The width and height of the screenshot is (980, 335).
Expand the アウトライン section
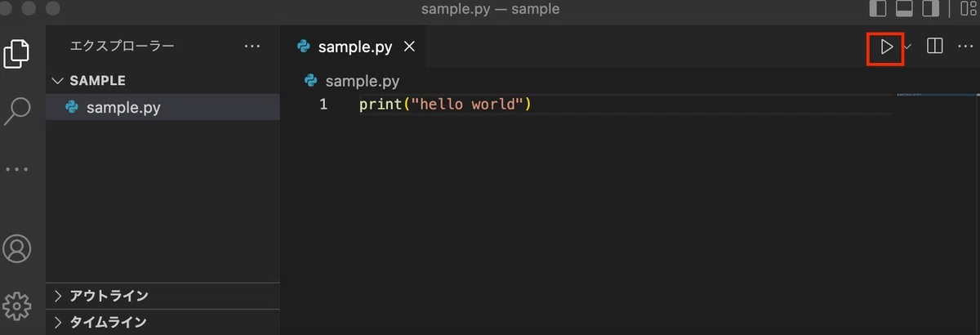[x=163, y=296]
